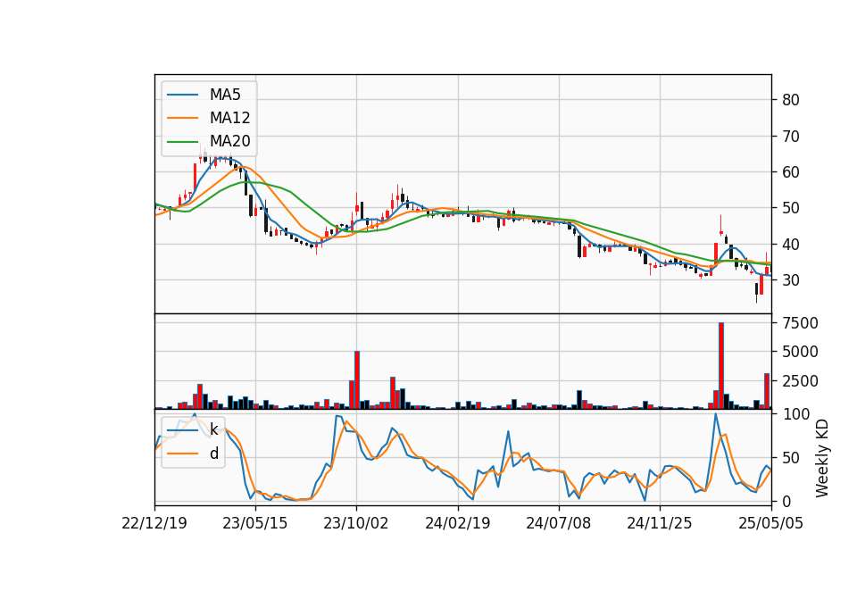Click the k legend label in the KD panel
The width and height of the screenshot is (857, 616).
click(x=213, y=429)
